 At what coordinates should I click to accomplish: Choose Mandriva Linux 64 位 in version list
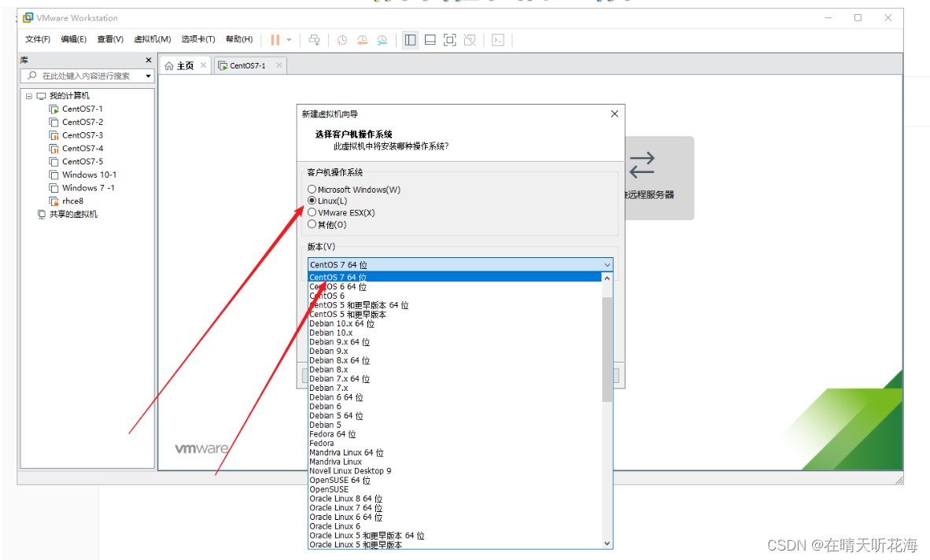[x=455, y=453]
